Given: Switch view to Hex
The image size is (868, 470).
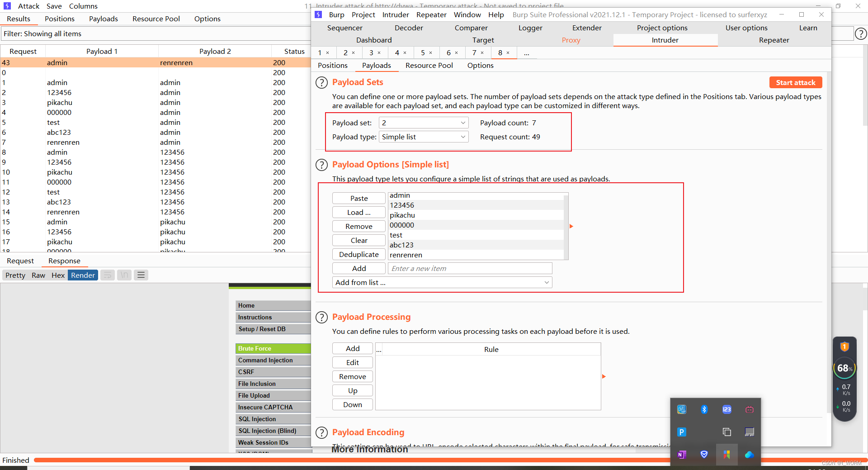Looking at the screenshot, I should [x=58, y=275].
